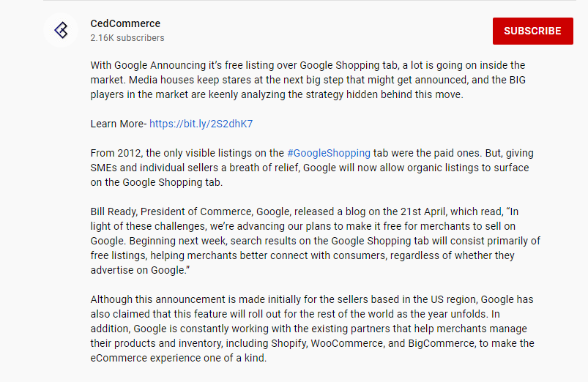Click the text 'advertise on Google.”'
Viewport: 588px width, 382px height.
pyautogui.click(x=140, y=270)
